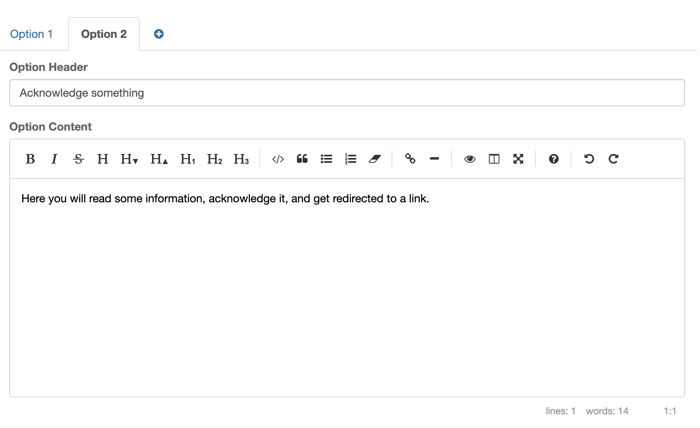
Task: Add a new option with plus button
Action: pos(159,34)
